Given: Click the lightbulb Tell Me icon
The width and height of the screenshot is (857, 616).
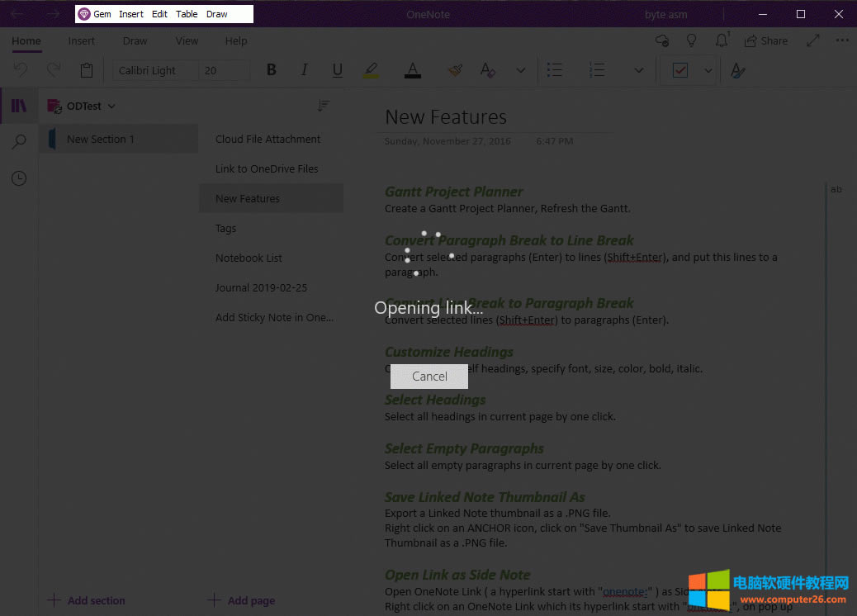Looking at the screenshot, I should point(692,40).
